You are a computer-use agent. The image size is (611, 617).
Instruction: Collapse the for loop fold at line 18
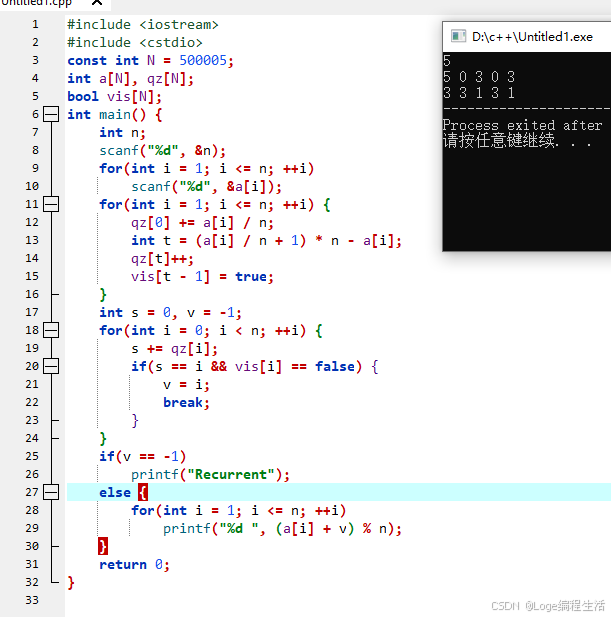pos(51,330)
